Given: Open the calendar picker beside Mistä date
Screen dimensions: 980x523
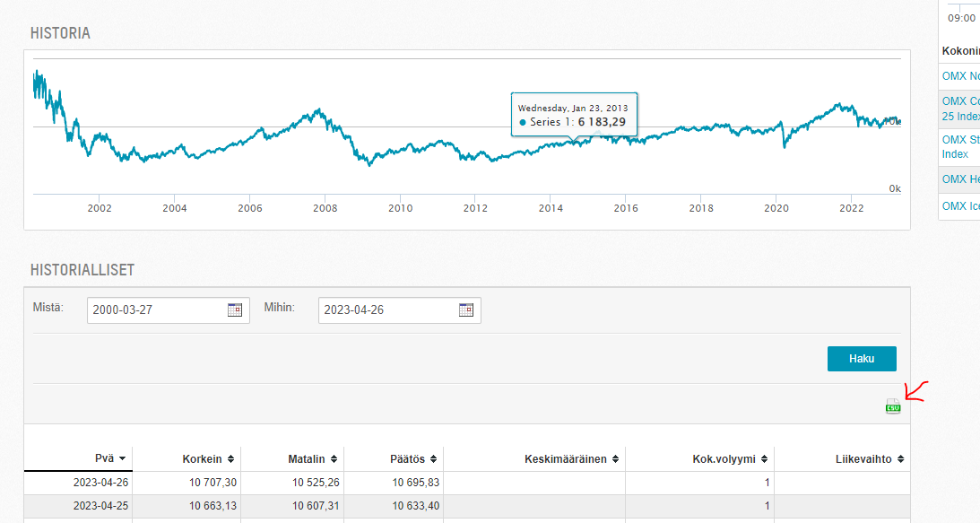Looking at the screenshot, I should point(235,310).
